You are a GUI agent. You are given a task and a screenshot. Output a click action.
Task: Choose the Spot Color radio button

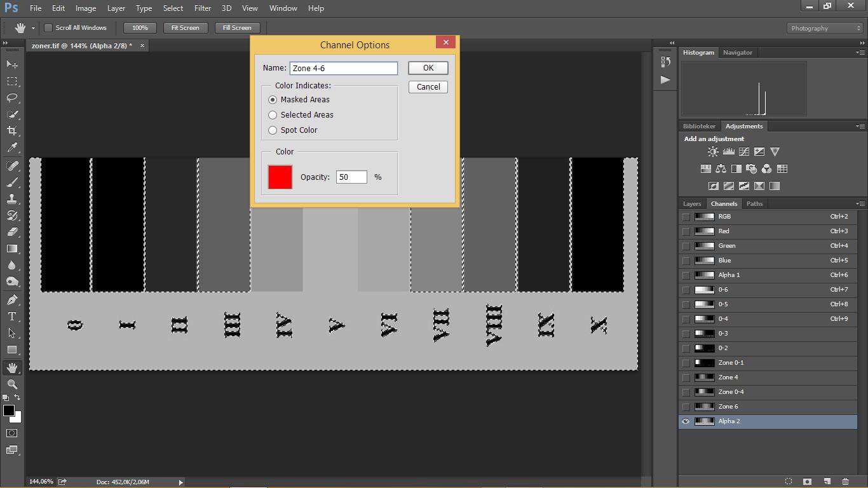[273, 130]
